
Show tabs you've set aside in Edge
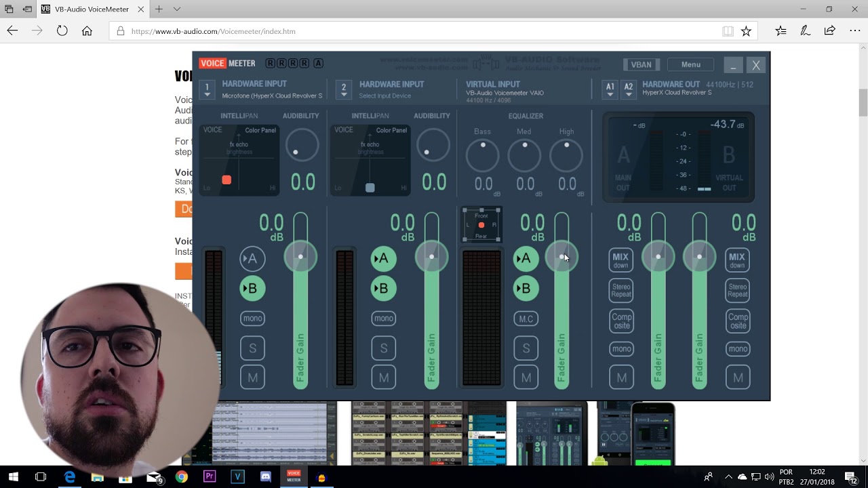click(x=9, y=9)
